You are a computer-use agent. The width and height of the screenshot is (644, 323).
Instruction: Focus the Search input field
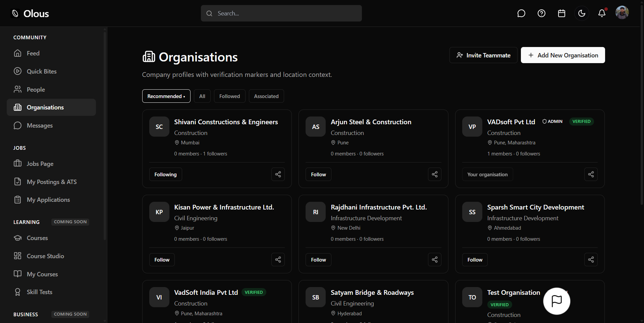(281, 13)
